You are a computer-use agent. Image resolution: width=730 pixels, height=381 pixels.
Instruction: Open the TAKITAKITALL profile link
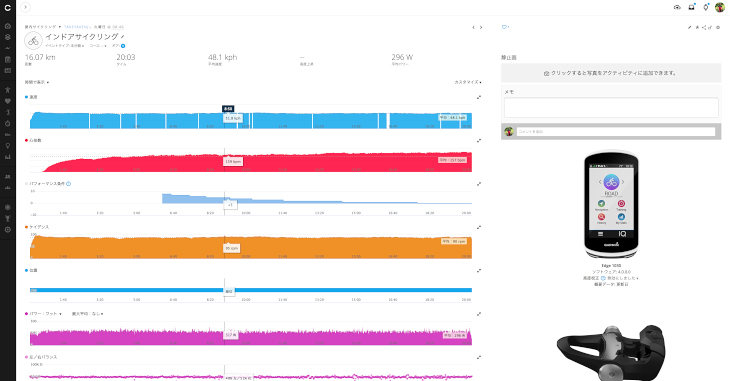78,27
